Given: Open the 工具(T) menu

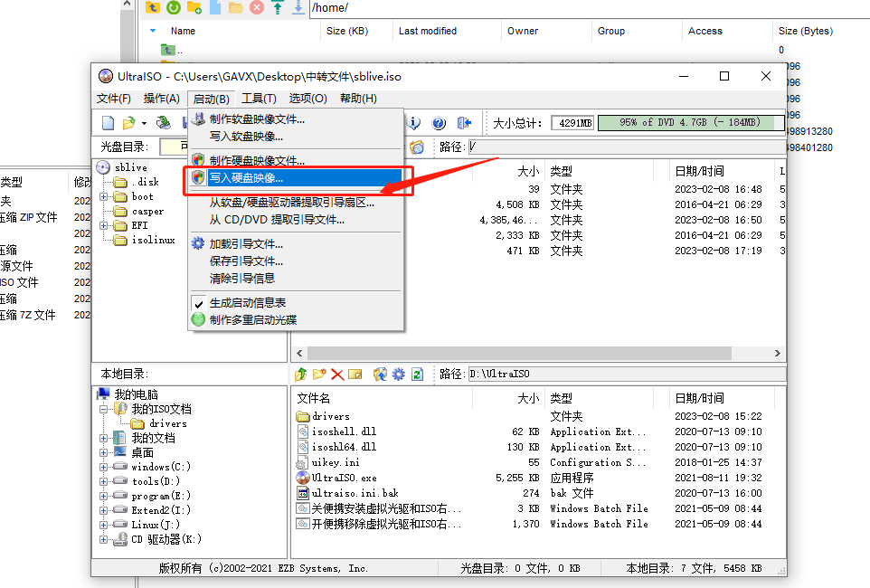Looking at the screenshot, I should 260,99.
